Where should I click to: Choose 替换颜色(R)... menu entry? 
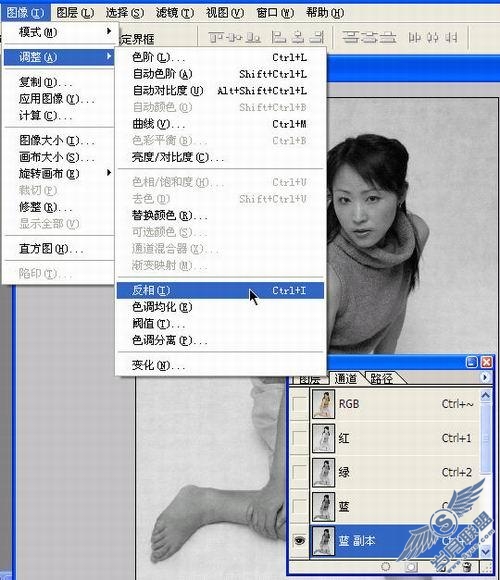point(220,215)
